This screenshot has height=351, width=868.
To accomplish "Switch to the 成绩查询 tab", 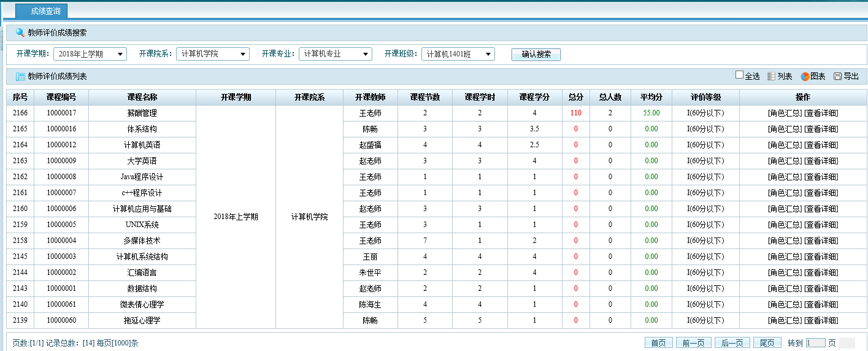I will tap(41, 11).
